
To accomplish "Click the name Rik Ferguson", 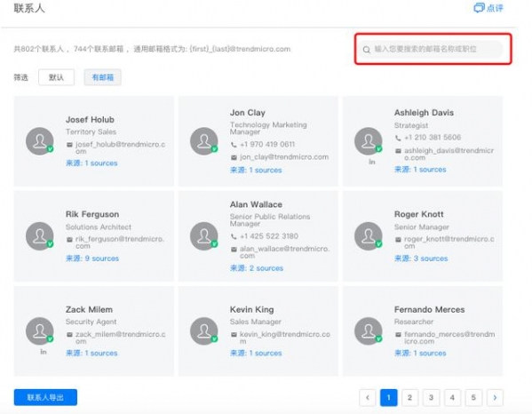I will point(92,214).
